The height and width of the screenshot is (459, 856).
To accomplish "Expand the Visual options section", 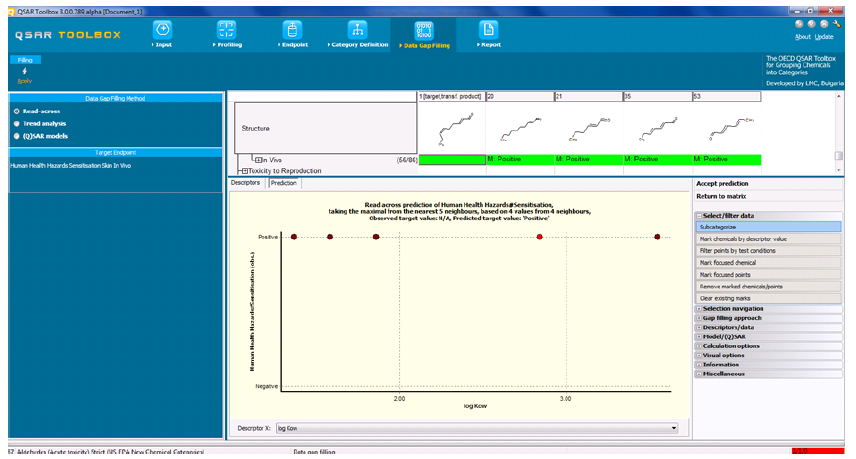I will [699, 355].
